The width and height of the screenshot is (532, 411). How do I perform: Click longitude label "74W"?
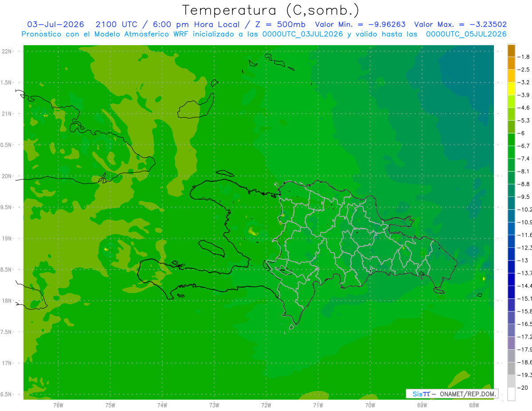coord(162,405)
